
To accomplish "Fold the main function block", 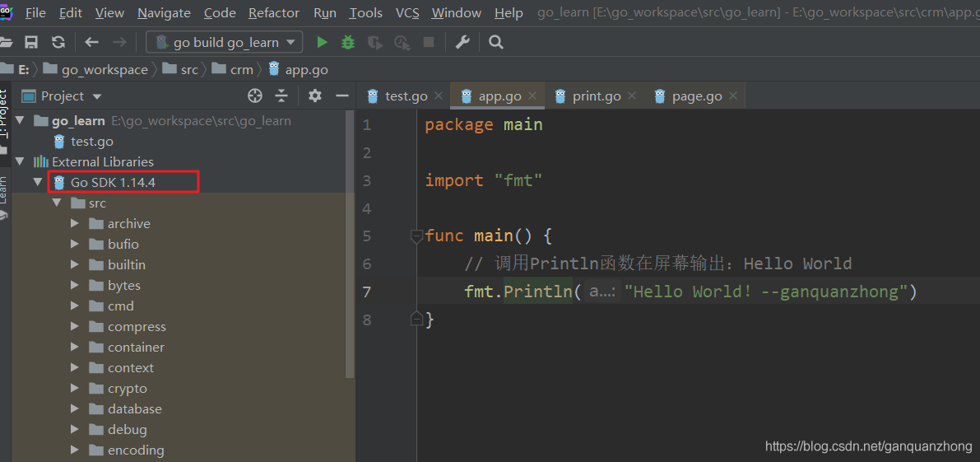I will click(x=416, y=236).
